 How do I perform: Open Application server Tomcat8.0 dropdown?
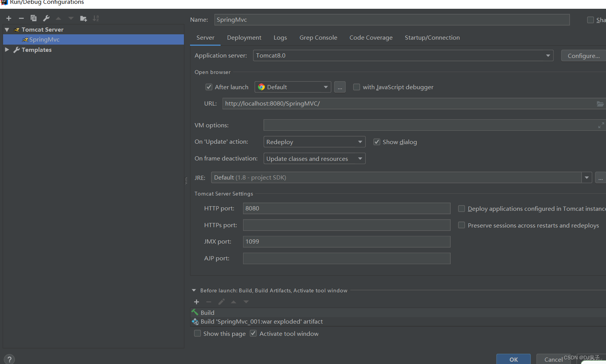[403, 56]
